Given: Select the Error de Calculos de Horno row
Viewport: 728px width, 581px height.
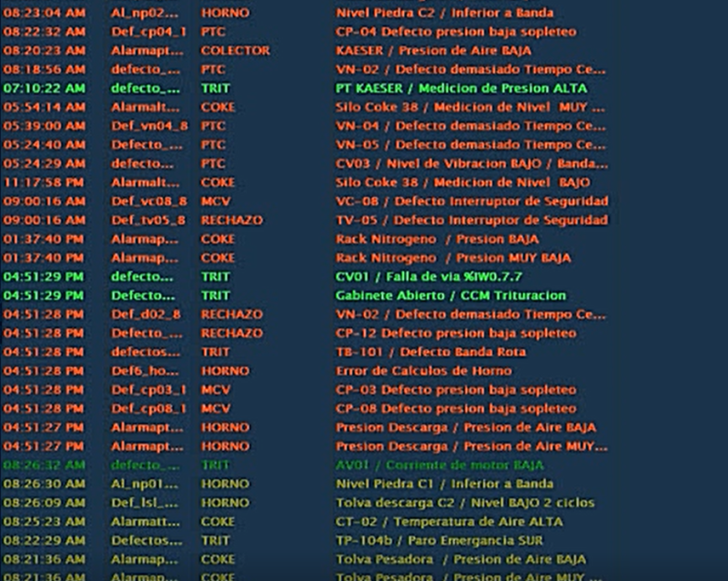Looking at the screenshot, I should tap(423, 371).
